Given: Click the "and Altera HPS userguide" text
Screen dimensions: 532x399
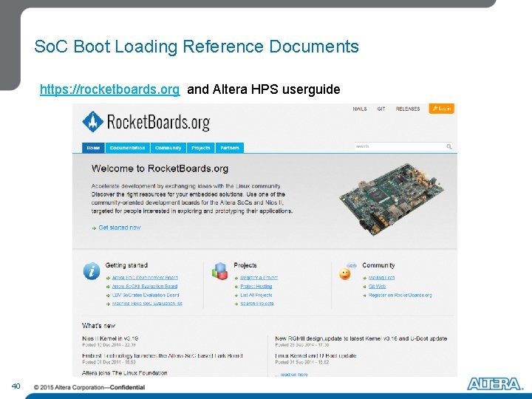Looking at the screenshot, I should [264, 89].
